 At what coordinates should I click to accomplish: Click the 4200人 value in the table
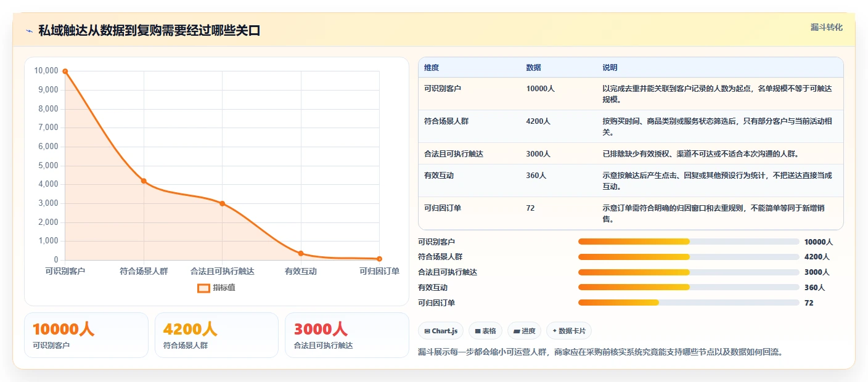(x=538, y=121)
